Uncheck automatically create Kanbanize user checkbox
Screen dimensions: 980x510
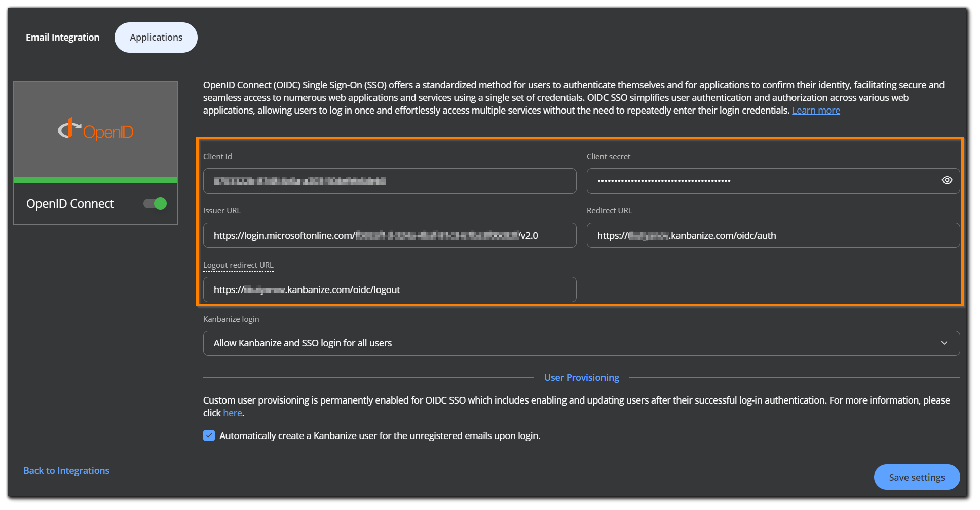(209, 435)
